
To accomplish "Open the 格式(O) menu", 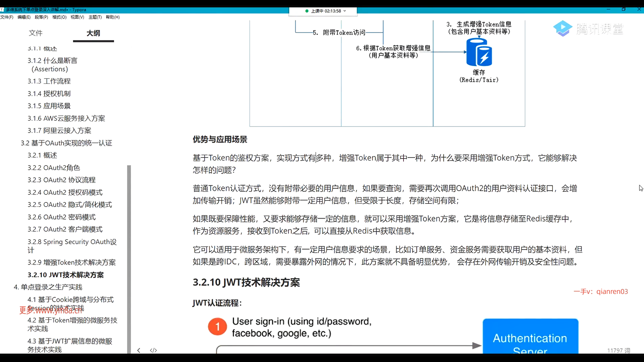I will (x=59, y=17).
